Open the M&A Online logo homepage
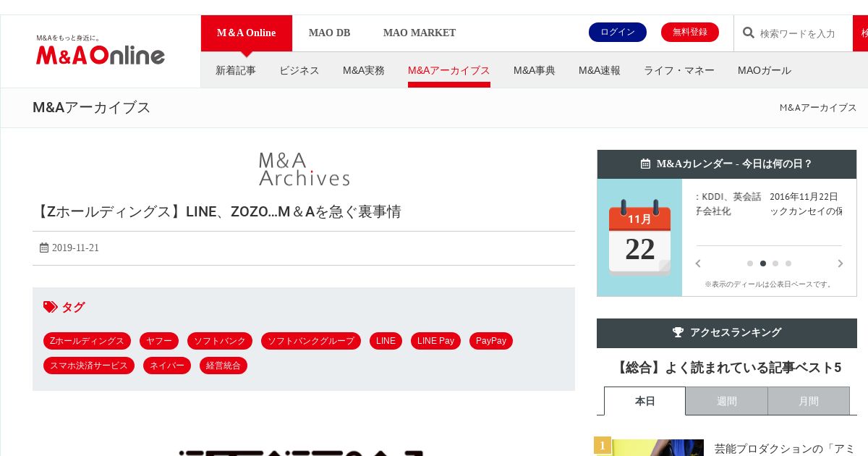The image size is (868, 456). coord(101,50)
